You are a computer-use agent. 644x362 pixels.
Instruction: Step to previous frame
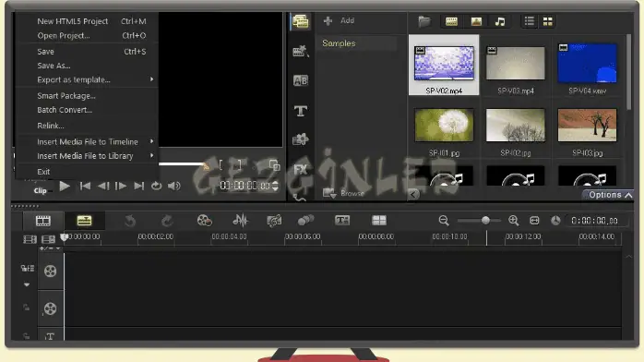103,187
